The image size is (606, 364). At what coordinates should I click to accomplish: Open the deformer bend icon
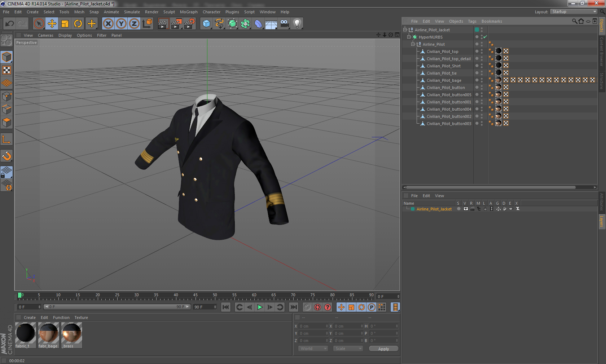258,24
